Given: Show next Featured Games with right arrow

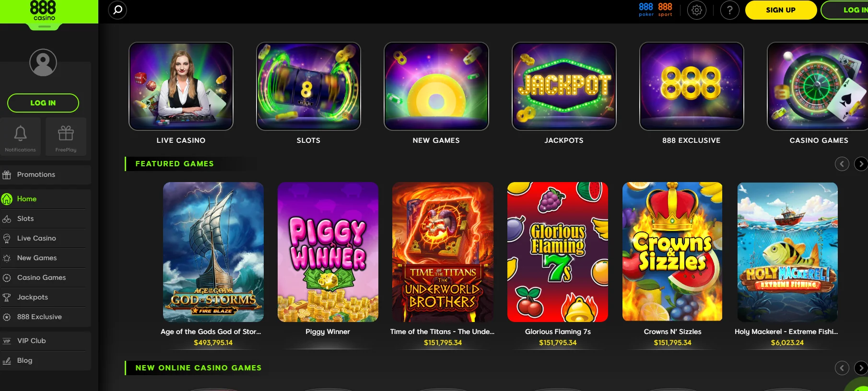Looking at the screenshot, I should 861,164.
